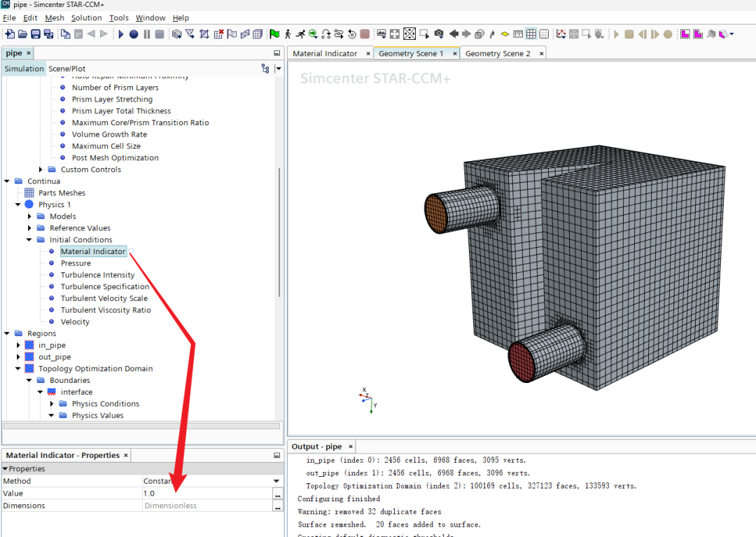Open the Mesh menu
The image size is (756, 537).
[x=55, y=18]
